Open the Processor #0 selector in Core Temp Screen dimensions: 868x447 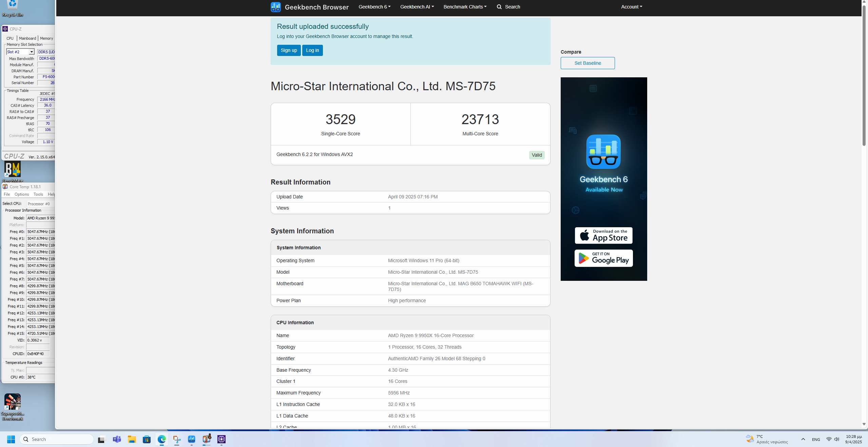pyautogui.click(x=41, y=204)
